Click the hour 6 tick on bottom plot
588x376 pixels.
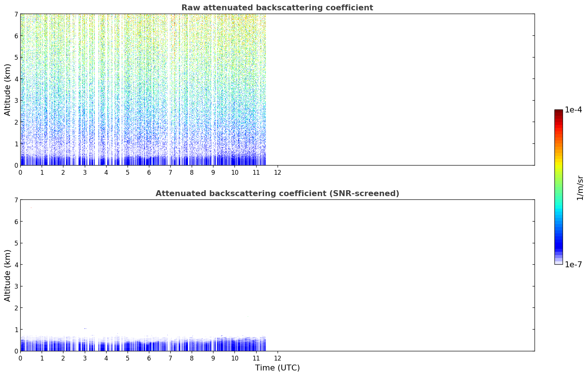[x=149, y=358]
